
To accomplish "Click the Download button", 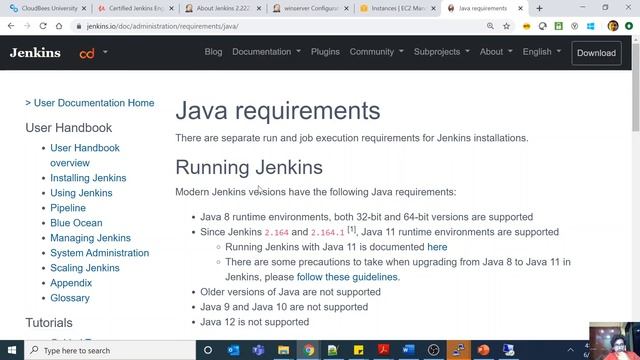I will pyautogui.click(x=596, y=53).
